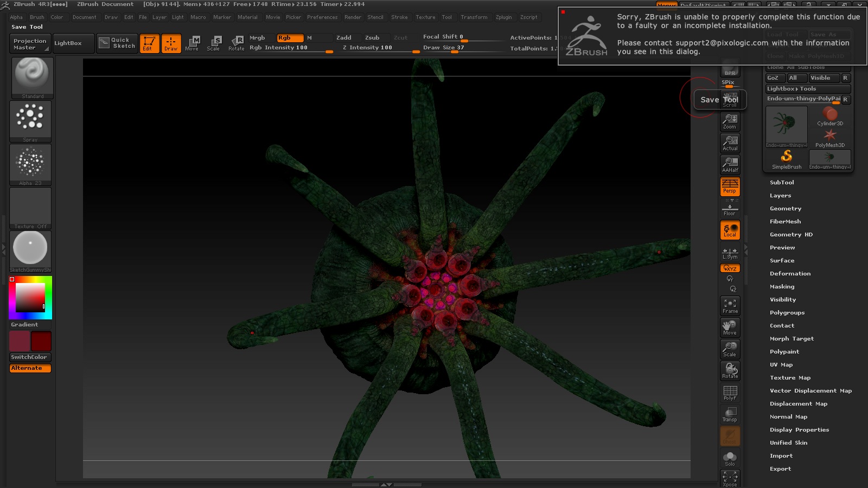
Task: Open the Preferences menu
Action: coord(322,17)
